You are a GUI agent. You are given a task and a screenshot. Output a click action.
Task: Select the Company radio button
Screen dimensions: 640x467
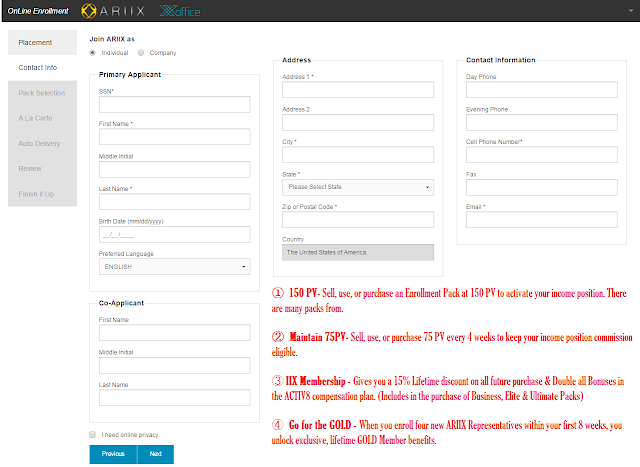click(141, 53)
